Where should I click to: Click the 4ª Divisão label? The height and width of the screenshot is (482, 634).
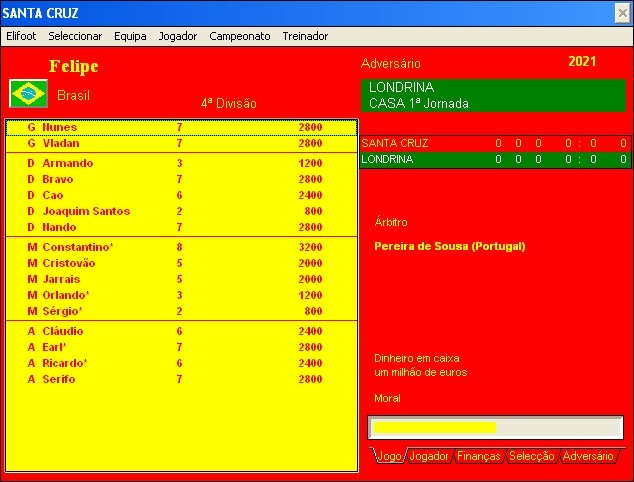[x=228, y=104]
